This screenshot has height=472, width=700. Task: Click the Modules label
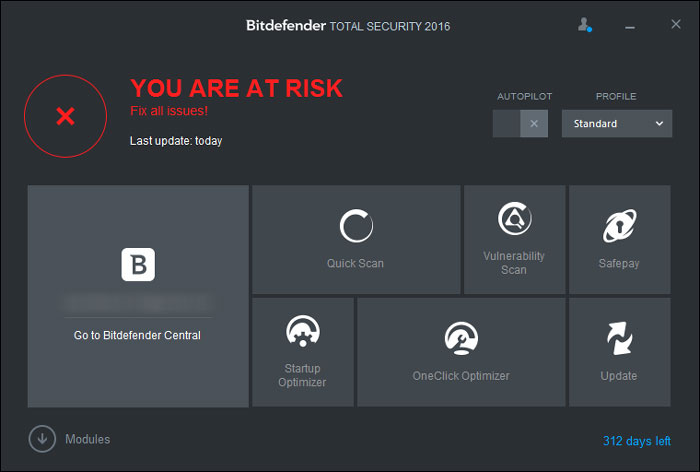(88, 439)
